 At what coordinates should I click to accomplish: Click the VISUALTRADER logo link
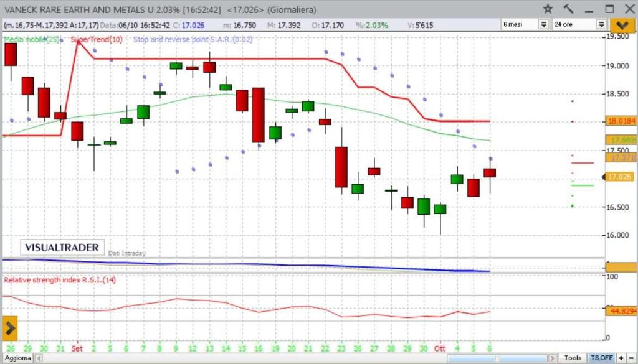pos(62,248)
